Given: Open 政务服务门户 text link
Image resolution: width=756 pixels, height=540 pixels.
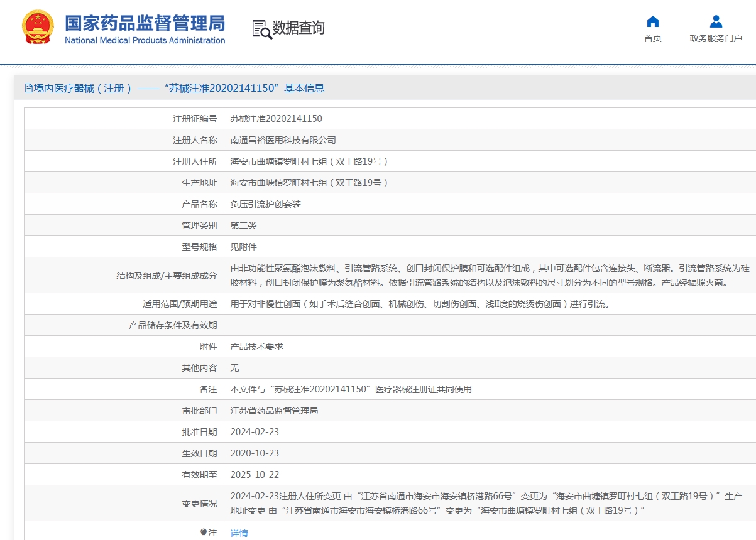Looking at the screenshot, I should [716, 38].
